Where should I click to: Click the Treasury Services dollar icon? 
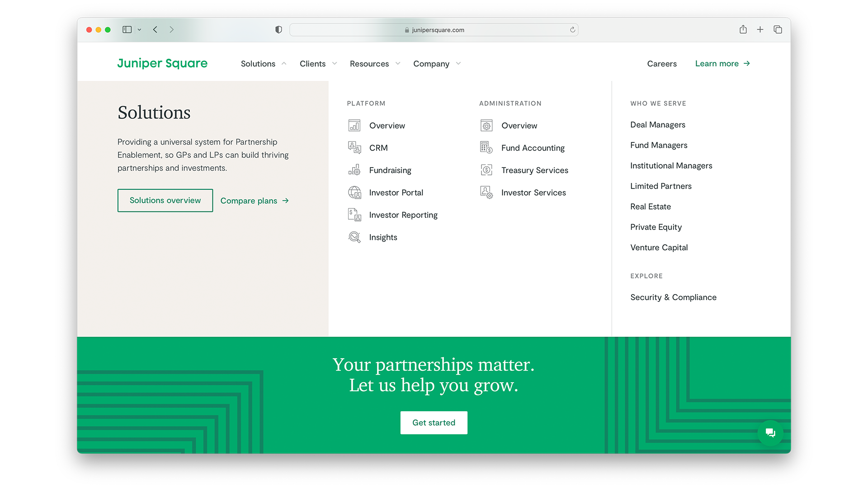click(486, 170)
